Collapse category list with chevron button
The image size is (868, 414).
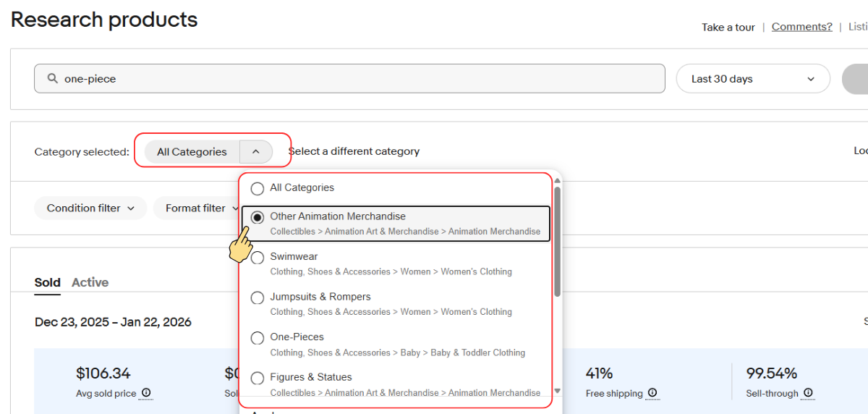[x=256, y=151]
